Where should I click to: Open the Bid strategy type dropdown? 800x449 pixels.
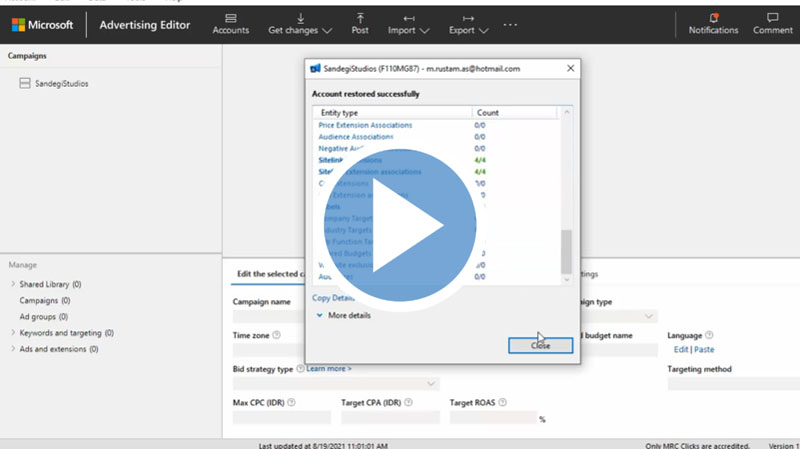[336, 384]
